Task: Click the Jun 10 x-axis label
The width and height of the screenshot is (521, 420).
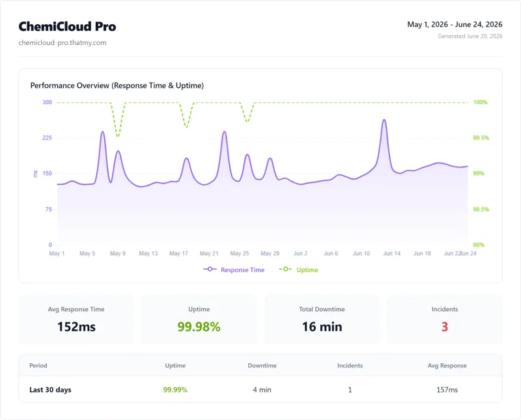Action: coord(361,253)
